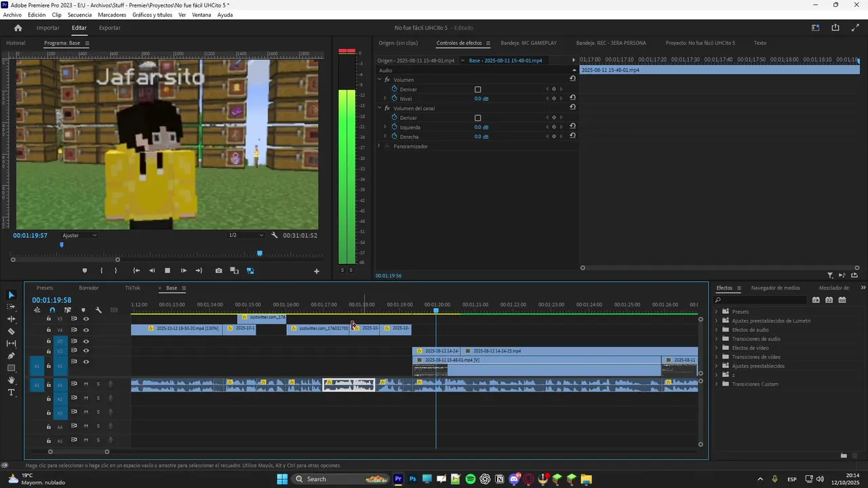Open Gráficos y títulos menu

tap(152, 15)
